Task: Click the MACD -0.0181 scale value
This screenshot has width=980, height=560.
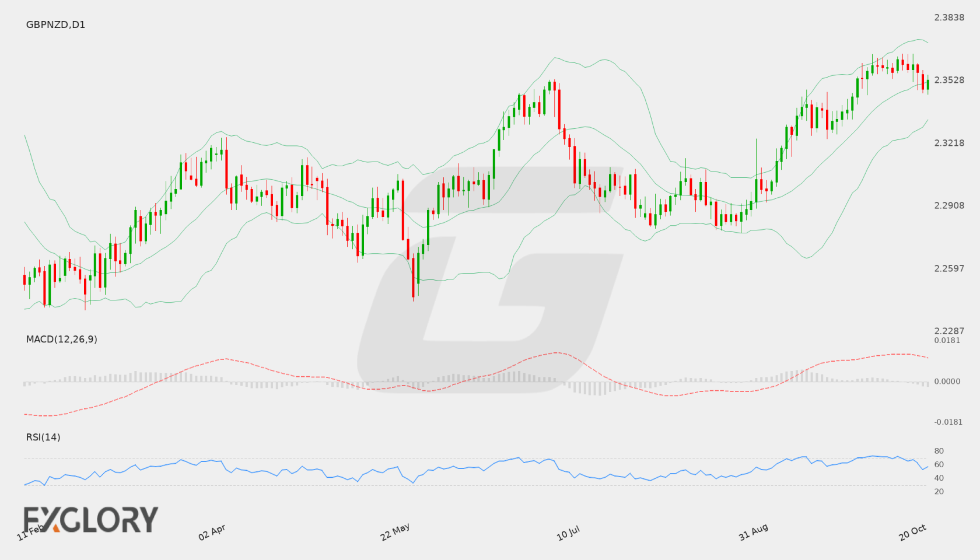Action: click(949, 422)
